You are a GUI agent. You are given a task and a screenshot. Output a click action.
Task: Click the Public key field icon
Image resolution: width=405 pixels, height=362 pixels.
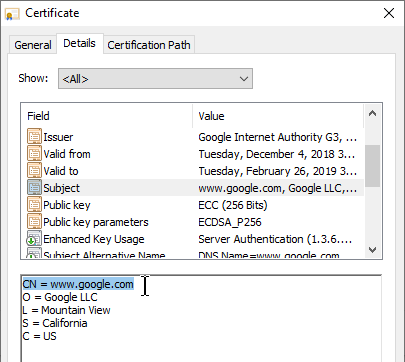point(34,205)
